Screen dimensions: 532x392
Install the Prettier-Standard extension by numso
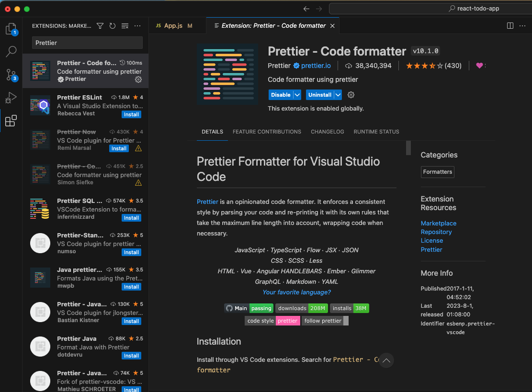tap(131, 252)
